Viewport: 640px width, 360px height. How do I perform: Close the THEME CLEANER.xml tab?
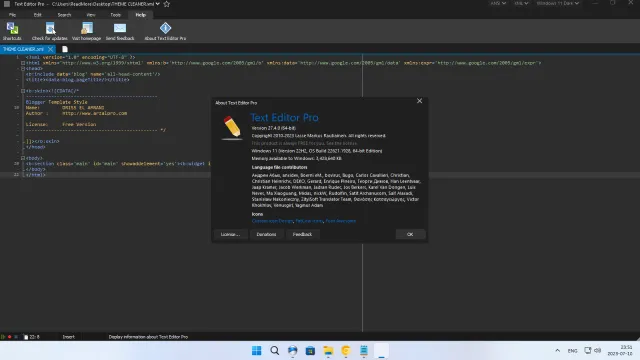tap(50, 49)
